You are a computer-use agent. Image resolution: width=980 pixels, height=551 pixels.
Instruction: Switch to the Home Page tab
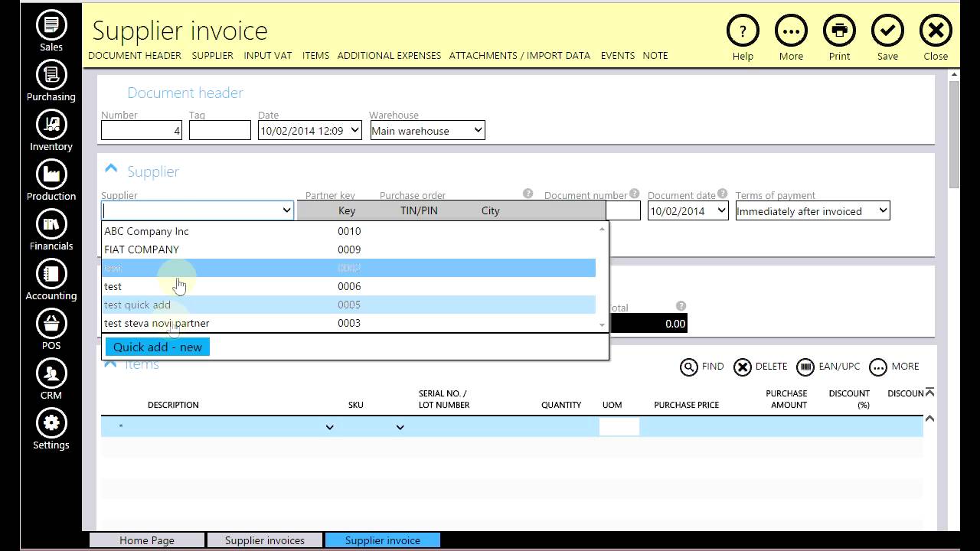(147, 540)
